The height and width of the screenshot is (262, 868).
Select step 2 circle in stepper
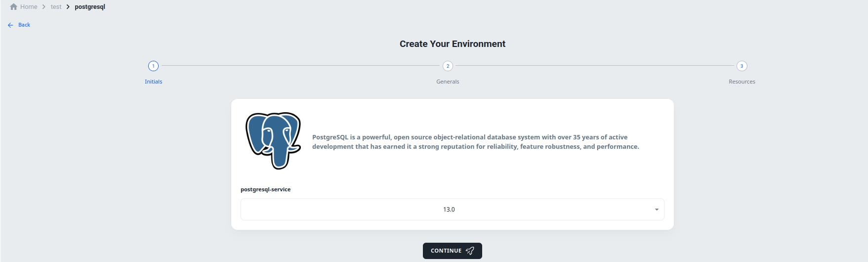click(448, 66)
